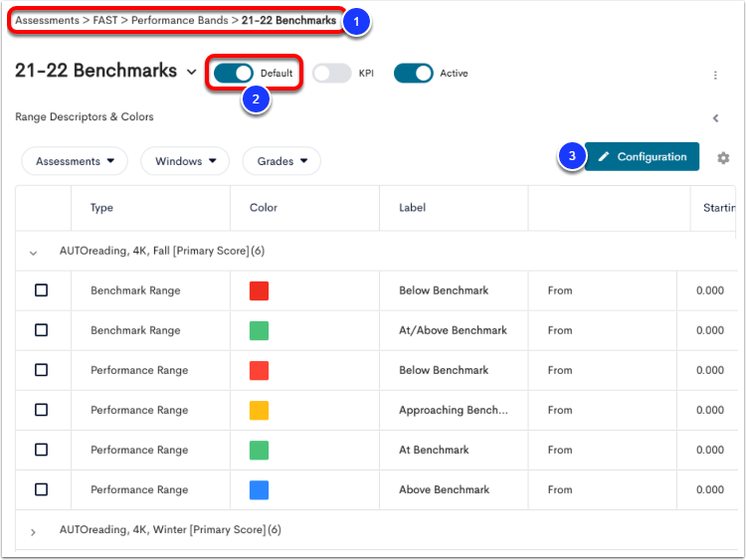Collapse the AUTOreading 4K Fall group
This screenshot has height=560, width=746.
click(33, 253)
